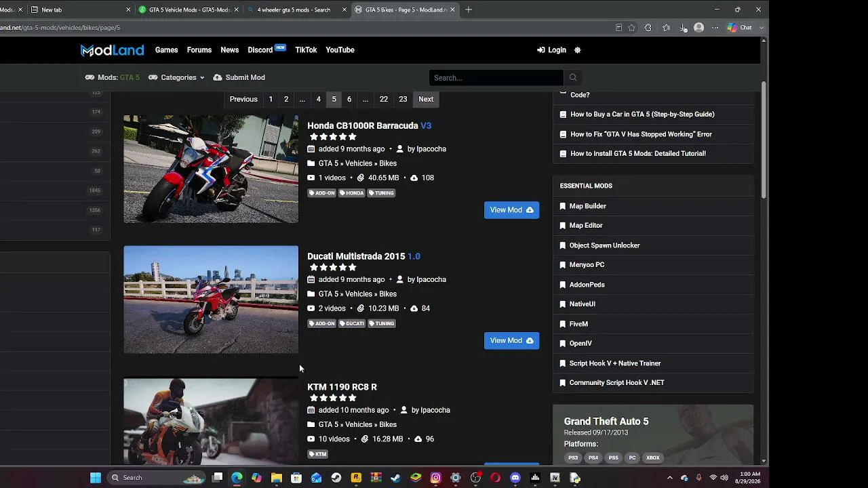Viewport: 868px width, 488px height.
Task: Open the Discord menu item
Action: [260, 50]
